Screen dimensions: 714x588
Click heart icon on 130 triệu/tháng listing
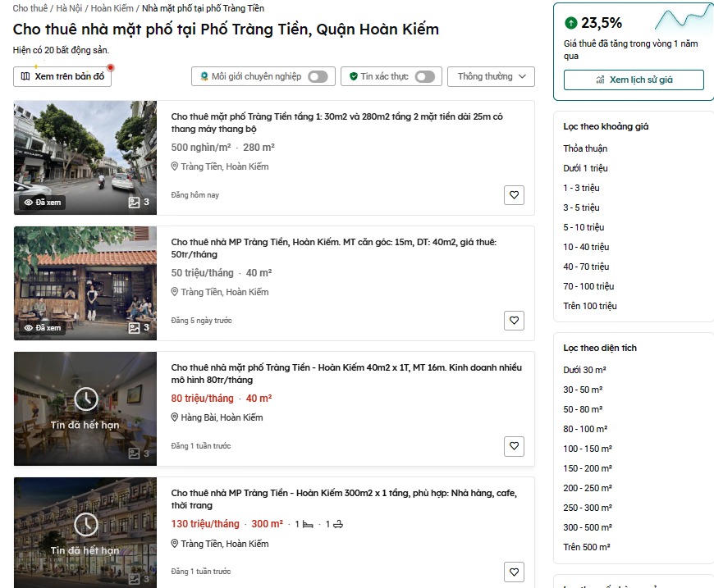(514, 572)
